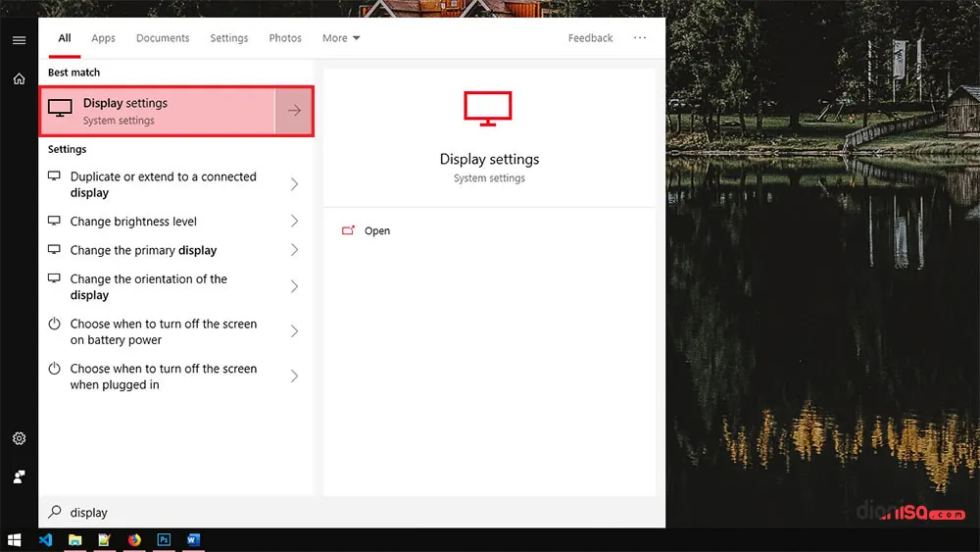
Task: Click the monitor icon beside Duplicate or extend display
Action: click(x=54, y=176)
